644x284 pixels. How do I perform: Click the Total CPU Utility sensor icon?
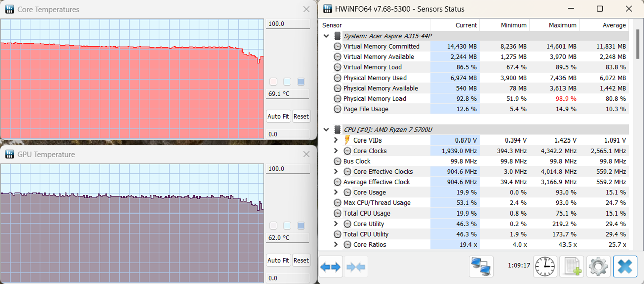[x=337, y=234]
